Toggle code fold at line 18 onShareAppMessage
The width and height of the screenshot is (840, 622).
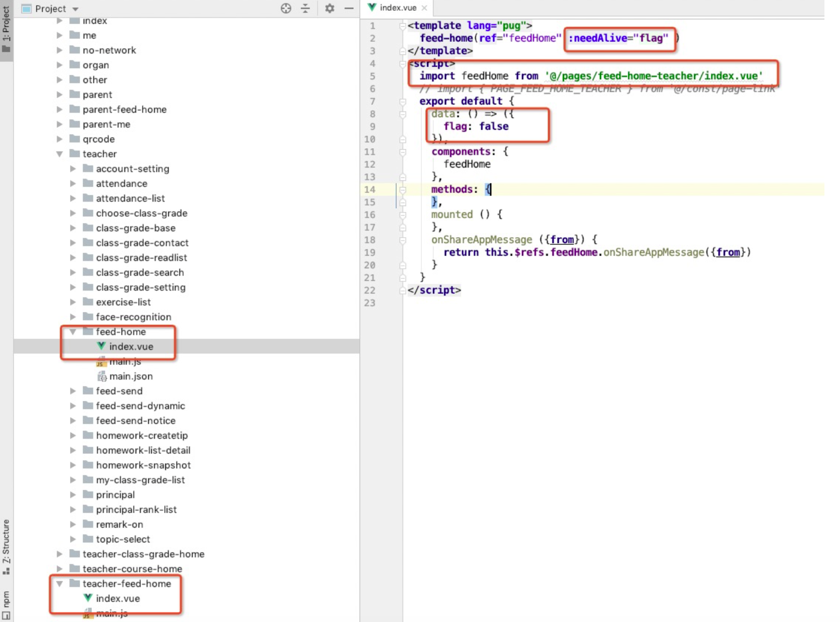pos(402,240)
